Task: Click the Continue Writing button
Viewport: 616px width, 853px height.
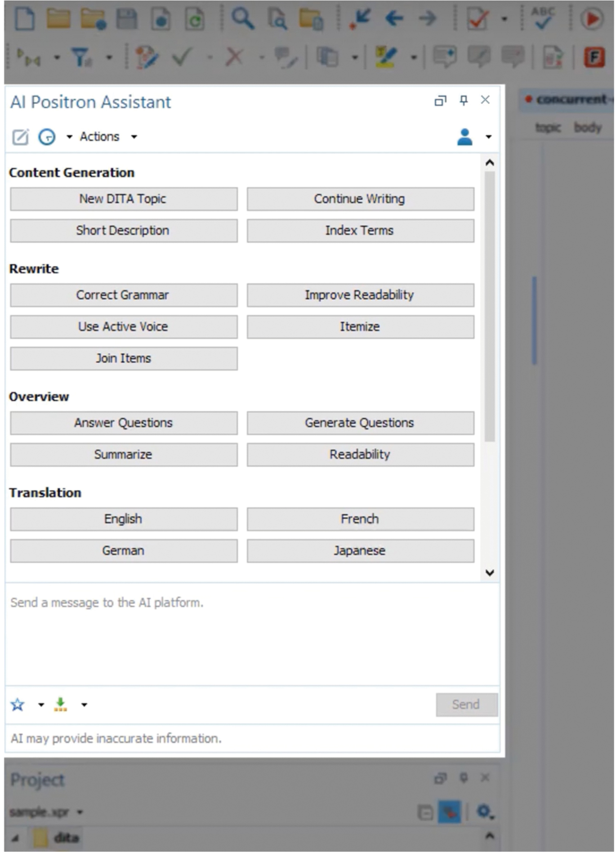Action: 360,199
